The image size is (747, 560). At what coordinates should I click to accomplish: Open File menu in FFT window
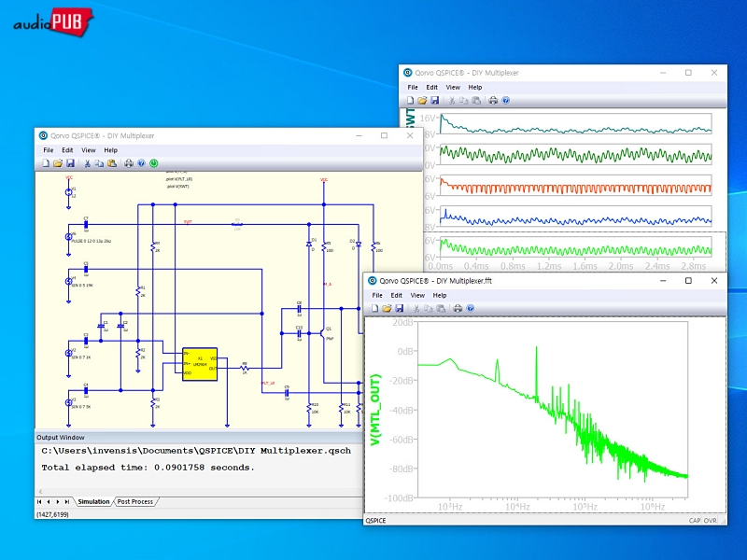tap(377, 295)
